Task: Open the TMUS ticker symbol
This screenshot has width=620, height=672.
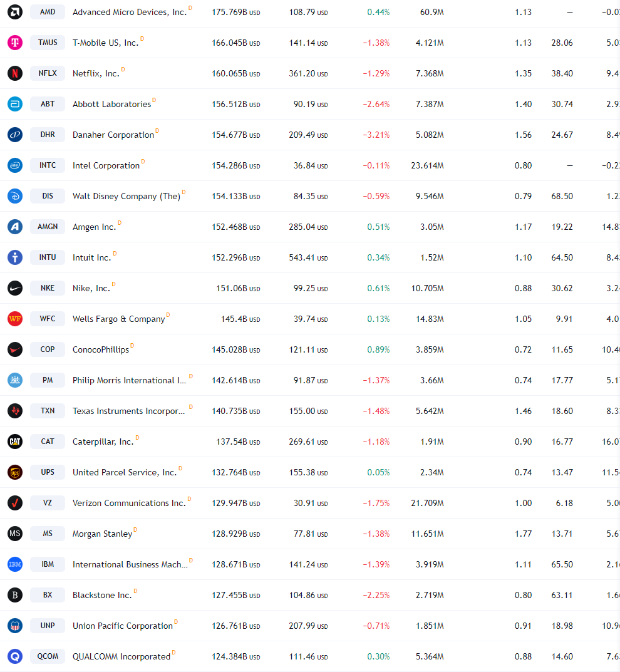Action: tap(48, 43)
